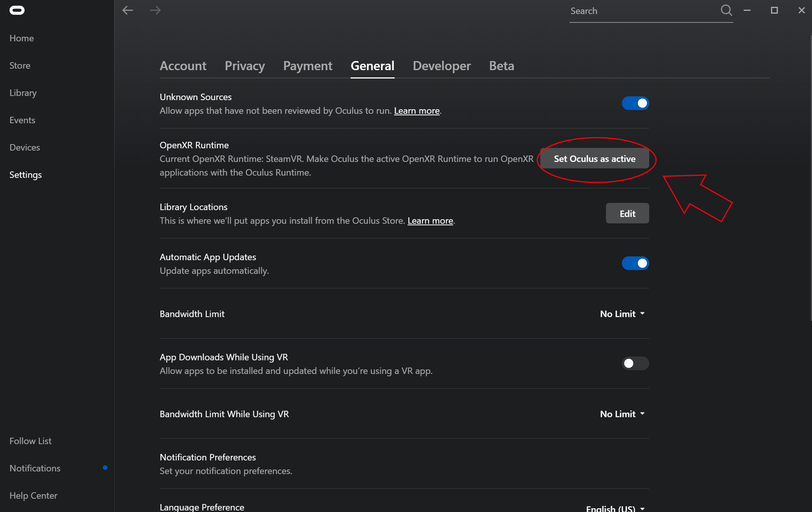This screenshot has height=512, width=812.
Task: Disable the Unknown Sources toggle
Action: [635, 103]
